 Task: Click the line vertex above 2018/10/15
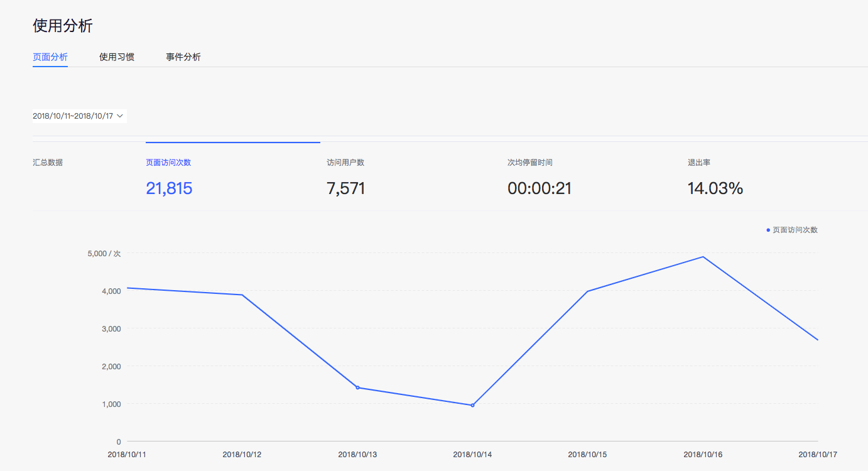[x=587, y=291]
